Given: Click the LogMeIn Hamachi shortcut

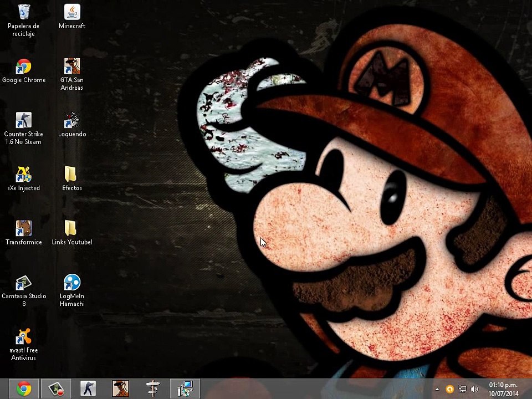Looking at the screenshot, I should coord(72,290).
